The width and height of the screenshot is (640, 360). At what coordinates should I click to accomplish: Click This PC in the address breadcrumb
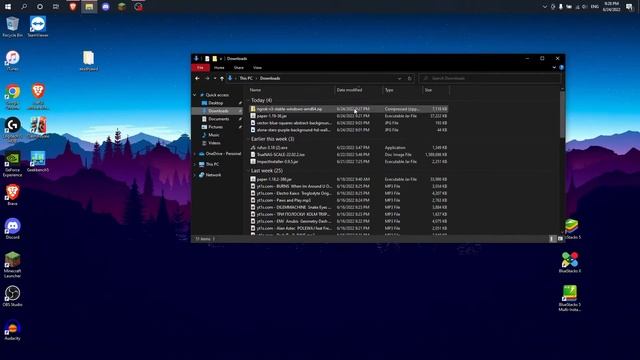[246, 78]
